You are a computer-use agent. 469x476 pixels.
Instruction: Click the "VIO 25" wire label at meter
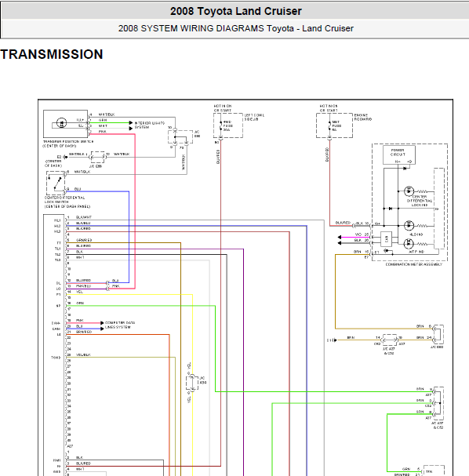click(362, 234)
